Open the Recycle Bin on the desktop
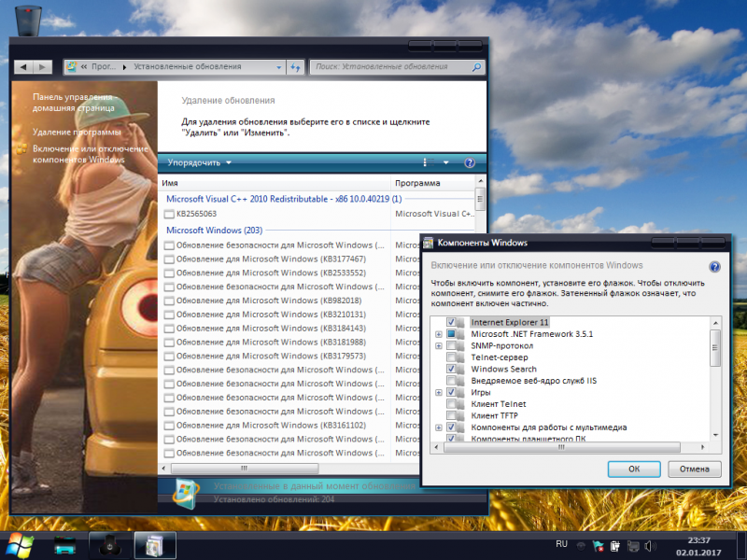The image size is (747, 560). click(x=28, y=20)
